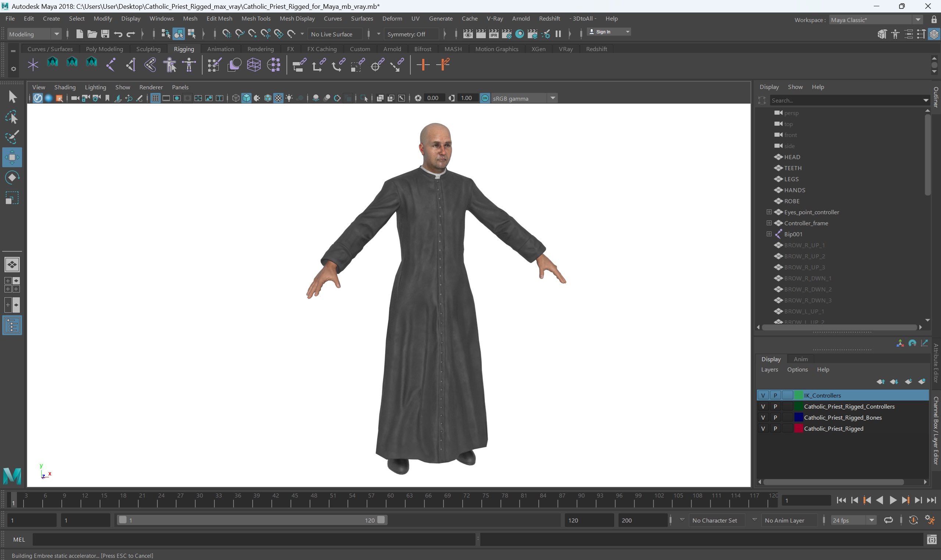Select the Lasso selection tool

pos(12,118)
